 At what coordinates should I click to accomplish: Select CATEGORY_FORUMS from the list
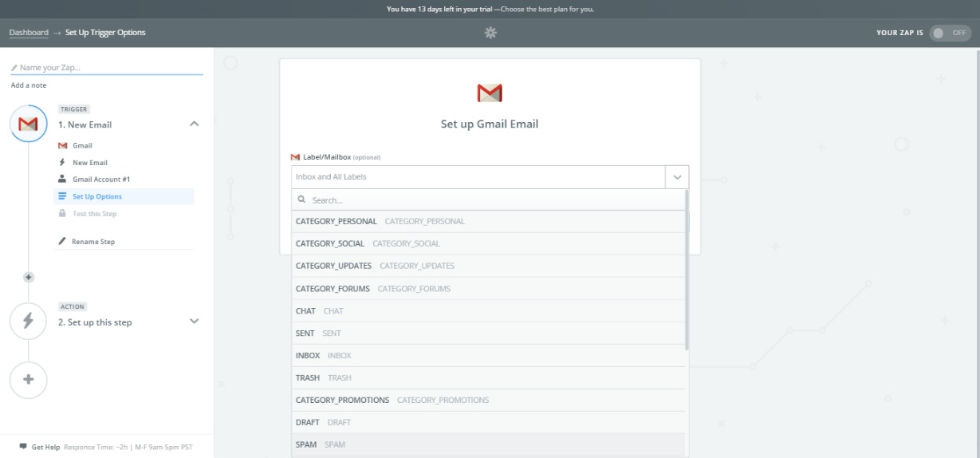point(488,288)
